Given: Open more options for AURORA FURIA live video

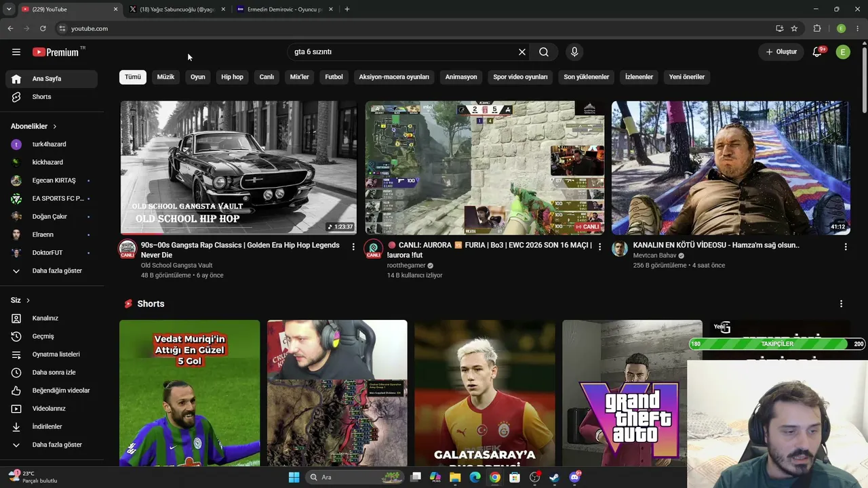Looking at the screenshot, I should click(x=599, y=247).
